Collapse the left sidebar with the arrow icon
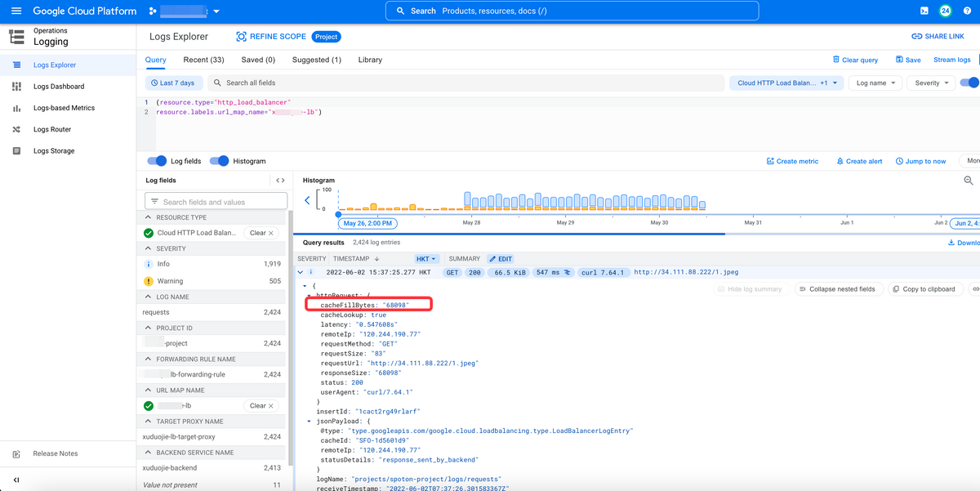This screenshot has width=980, height=491. tap(16, 480)
